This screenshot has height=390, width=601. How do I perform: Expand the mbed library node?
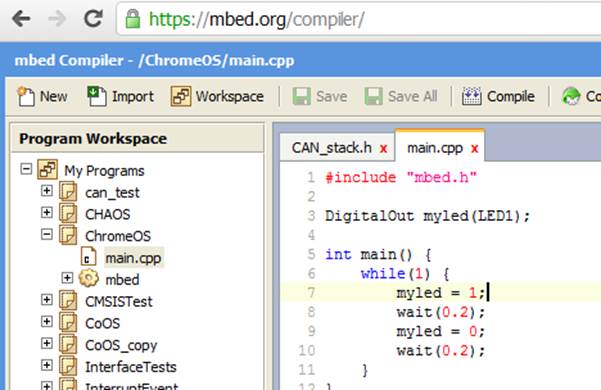coord(67,278)
